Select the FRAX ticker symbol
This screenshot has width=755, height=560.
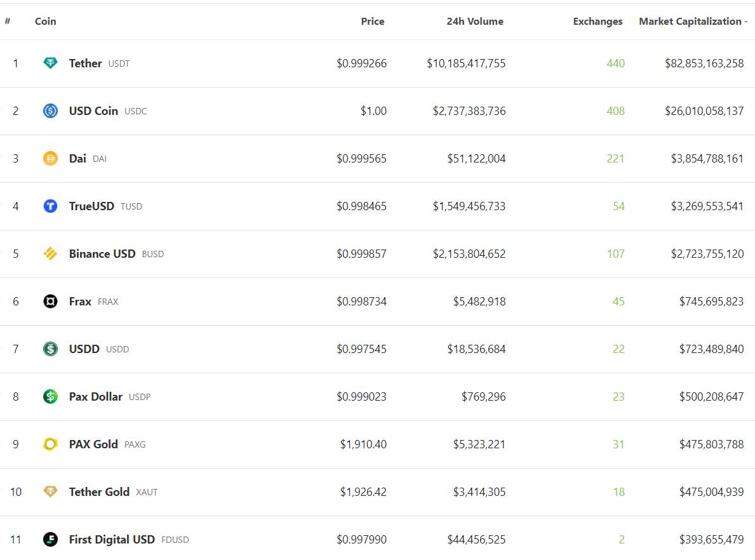(108, 302)
